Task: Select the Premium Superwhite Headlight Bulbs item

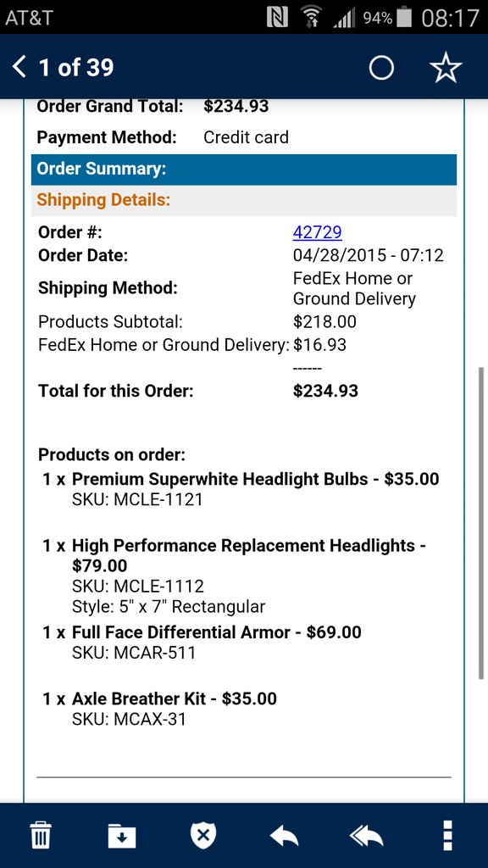Action: click(241, 489)
